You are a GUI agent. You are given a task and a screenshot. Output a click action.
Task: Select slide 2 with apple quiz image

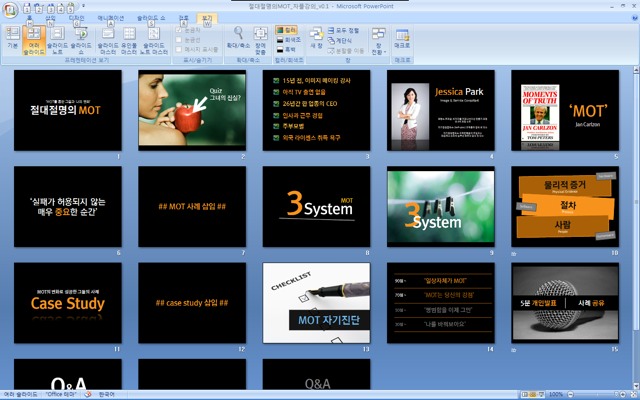tap(192, 110)
